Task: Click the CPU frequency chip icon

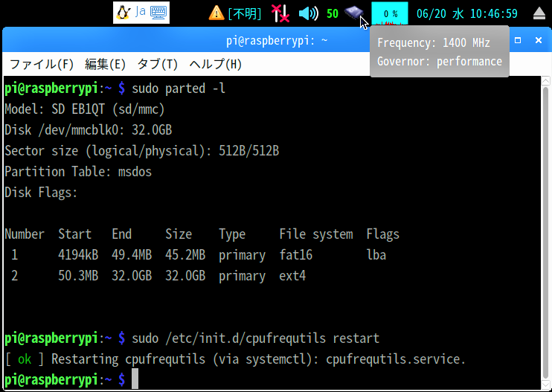Action: pyautogui.click(x=354, y=13)
